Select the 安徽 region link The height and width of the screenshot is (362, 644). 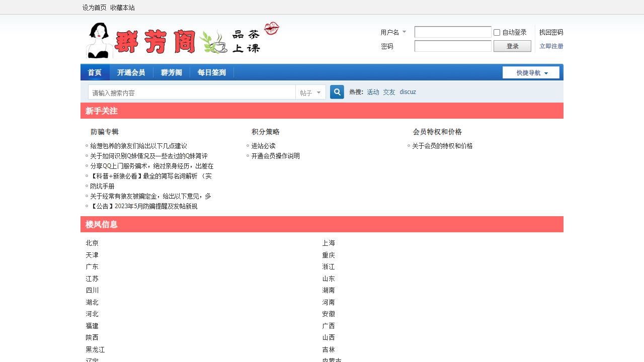(329, 314)
